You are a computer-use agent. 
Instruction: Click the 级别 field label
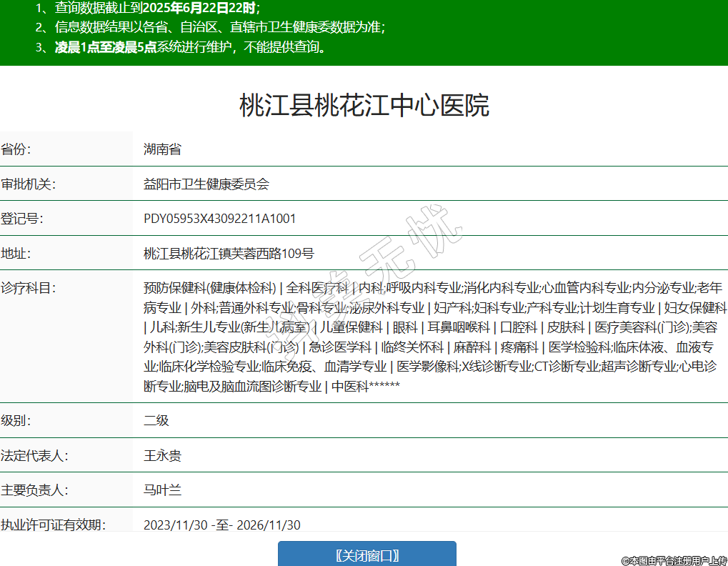(16, 420)
